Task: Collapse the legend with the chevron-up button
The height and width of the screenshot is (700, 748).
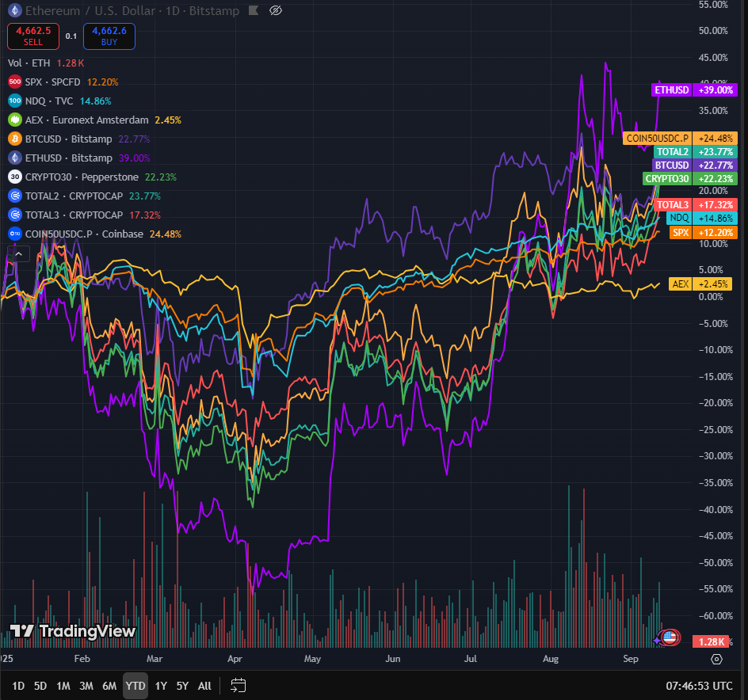Action: [18, 254]
